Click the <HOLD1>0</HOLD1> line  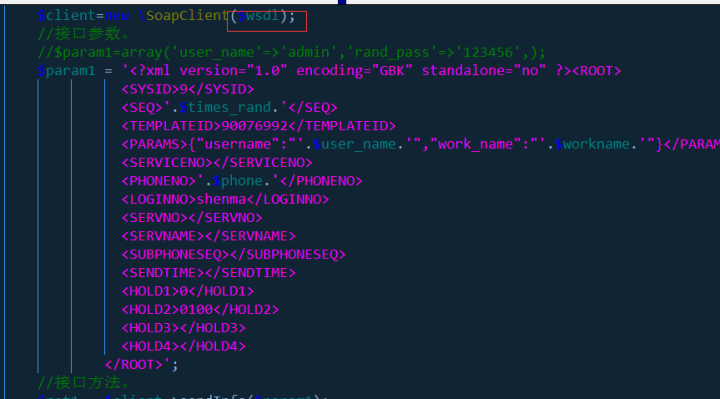[187, 291]
